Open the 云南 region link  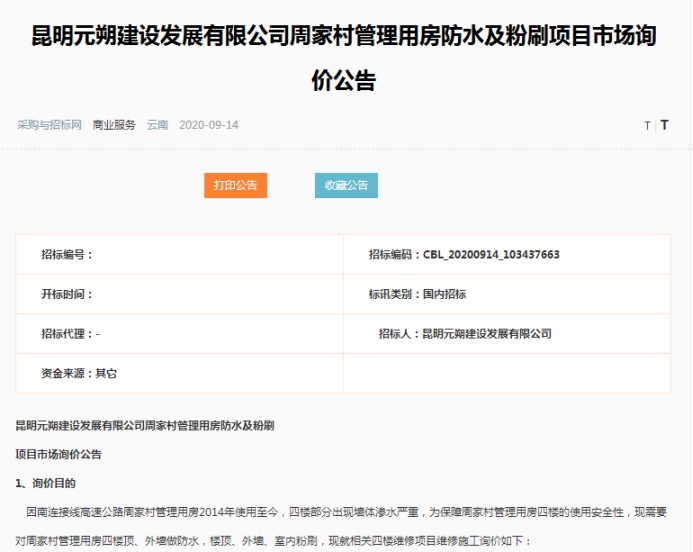pos(157,125)
